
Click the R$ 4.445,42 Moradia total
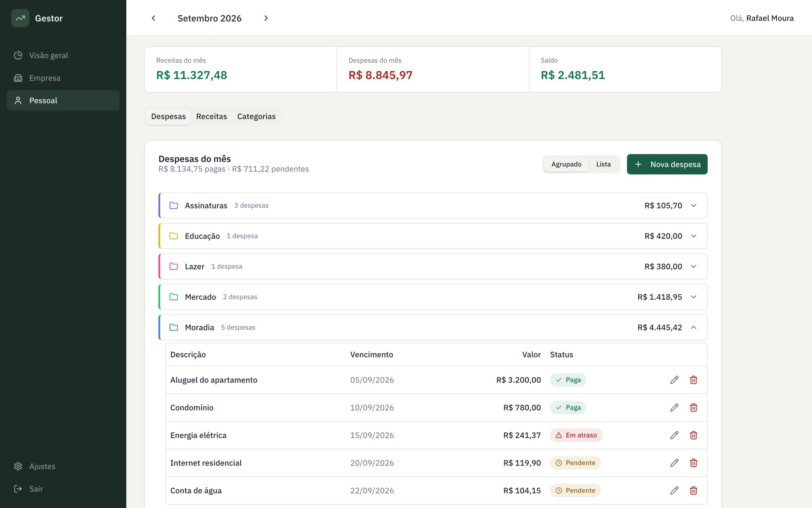click(x=660, y=328)
